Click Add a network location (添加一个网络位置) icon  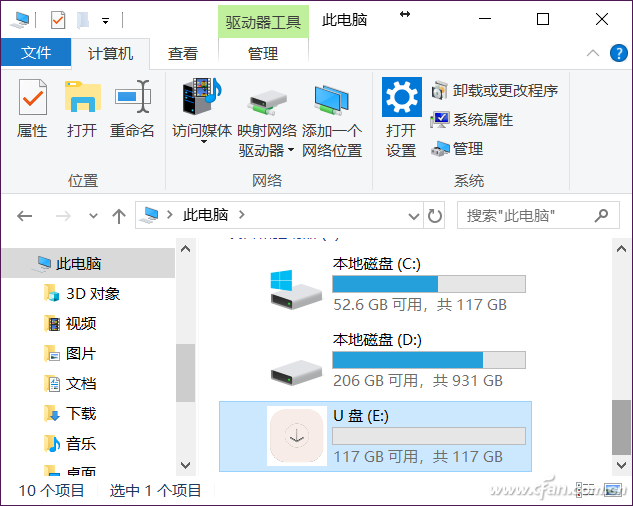click(331, 100)
